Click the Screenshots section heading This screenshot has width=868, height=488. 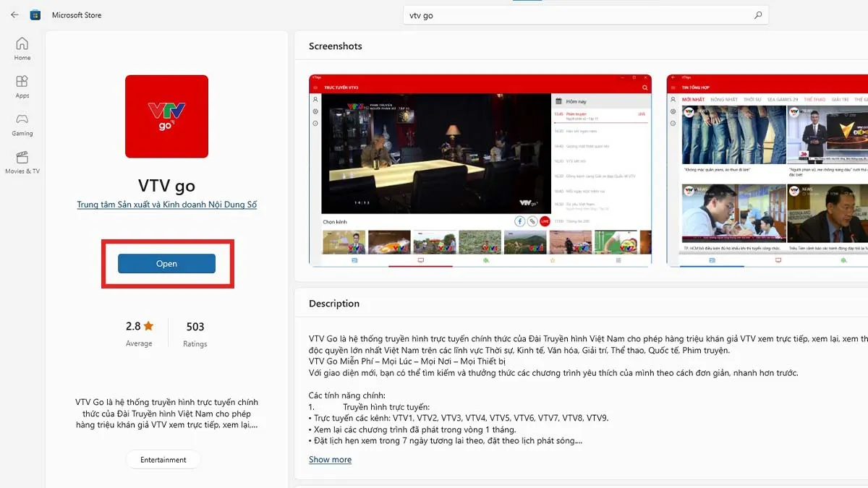point(335,46)
